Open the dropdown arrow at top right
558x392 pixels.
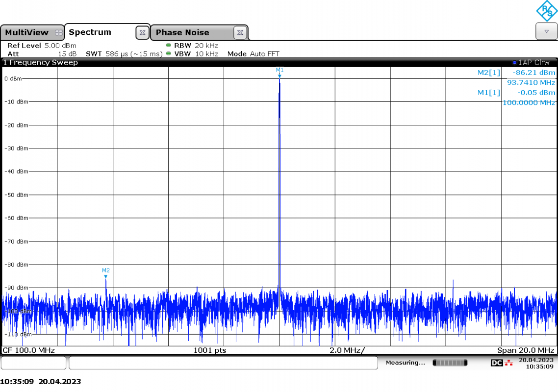coord(546,32)
